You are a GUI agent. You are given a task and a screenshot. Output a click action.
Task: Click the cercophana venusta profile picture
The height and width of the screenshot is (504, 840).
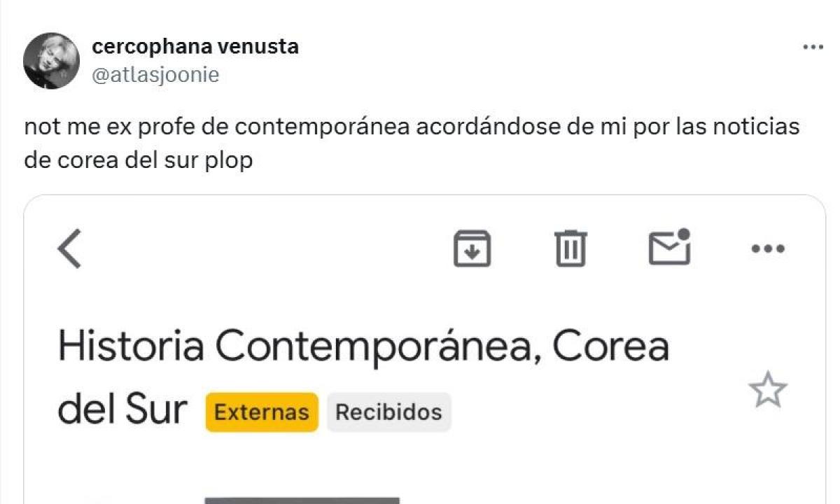(x=51, y=60)
